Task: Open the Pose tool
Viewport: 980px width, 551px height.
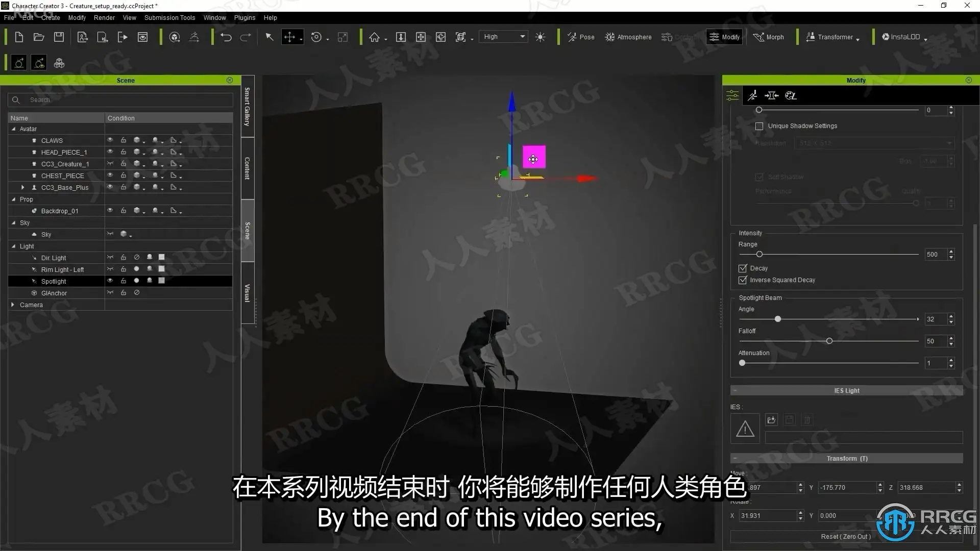Action: [x=581, y=37]
